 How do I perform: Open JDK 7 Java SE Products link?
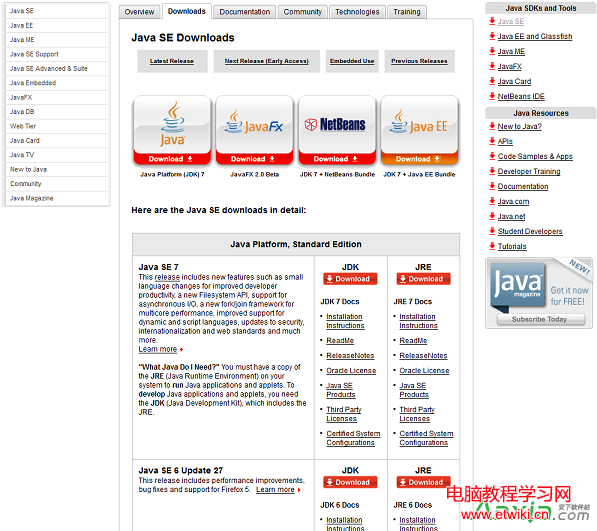[341, 390]
